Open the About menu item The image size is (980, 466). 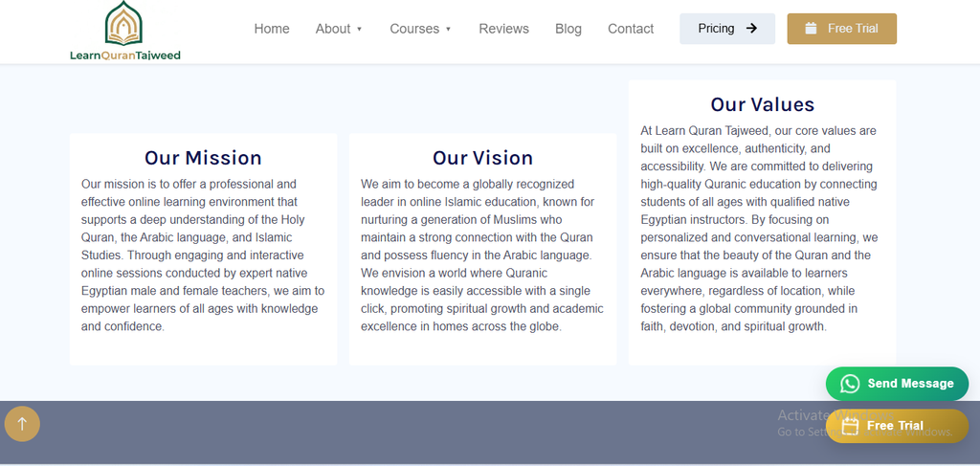[332, 29]
